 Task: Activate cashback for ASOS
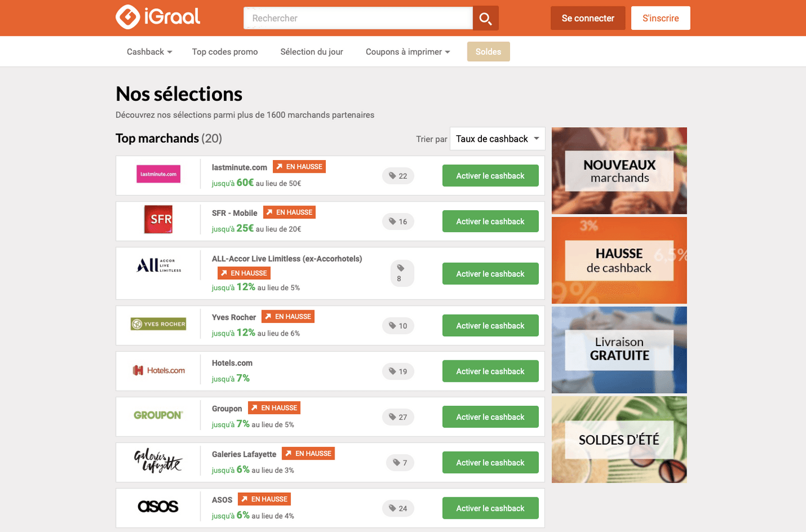pyautogui.click(x=491, y=508)
